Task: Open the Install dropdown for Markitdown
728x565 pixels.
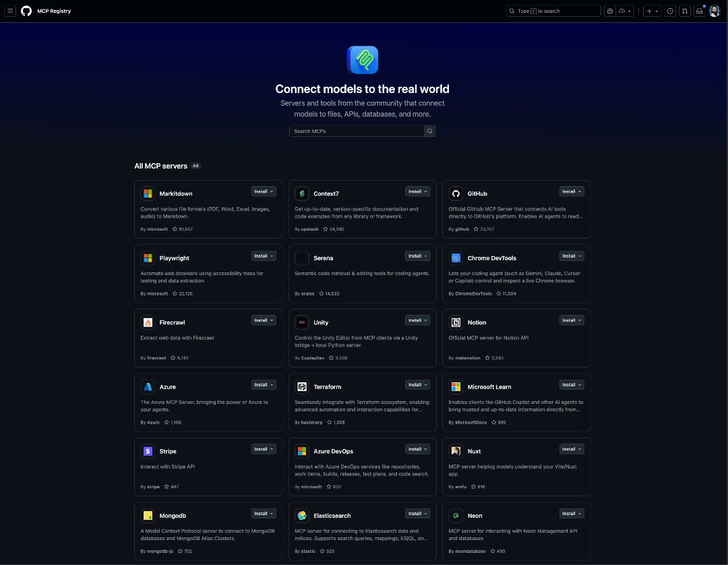Action: [264, 191]
